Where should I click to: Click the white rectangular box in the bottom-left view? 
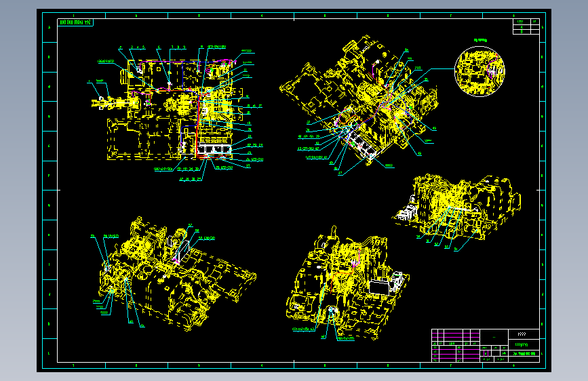182,252
